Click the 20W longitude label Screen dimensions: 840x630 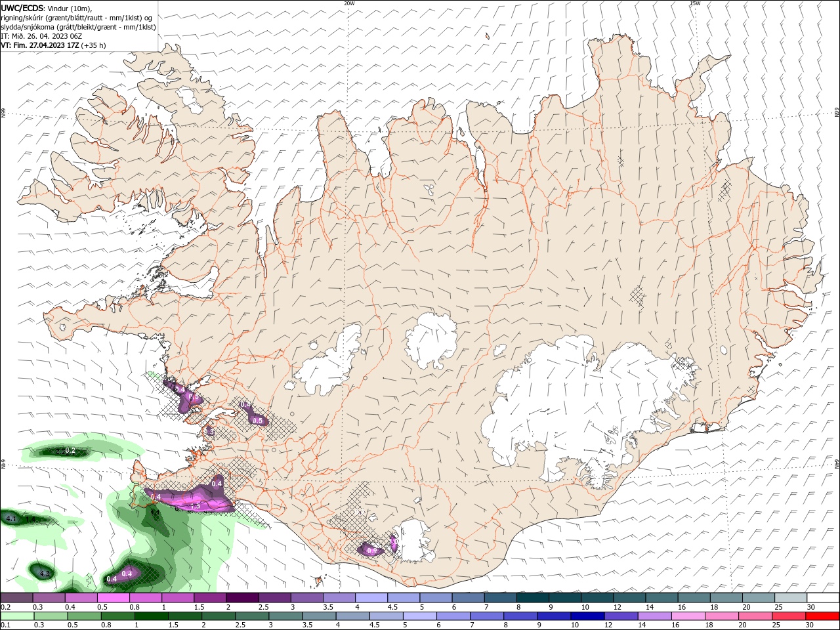click(x=349, y=3)
